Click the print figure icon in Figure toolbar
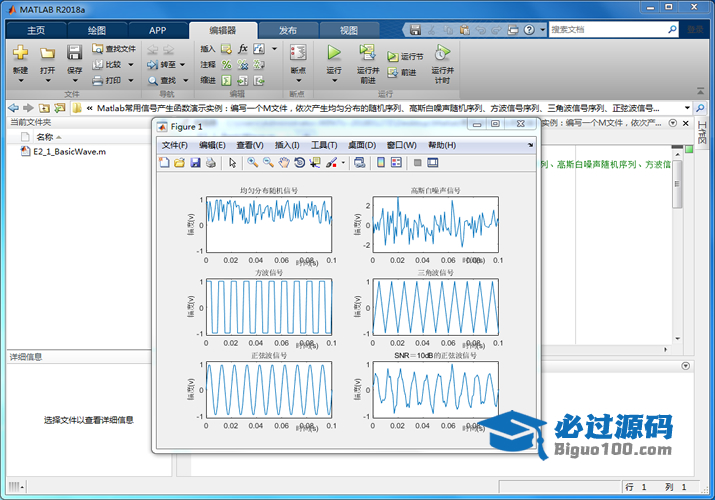Image resolution: width=715 pixels, height=500 pixels. coord(211,163)
